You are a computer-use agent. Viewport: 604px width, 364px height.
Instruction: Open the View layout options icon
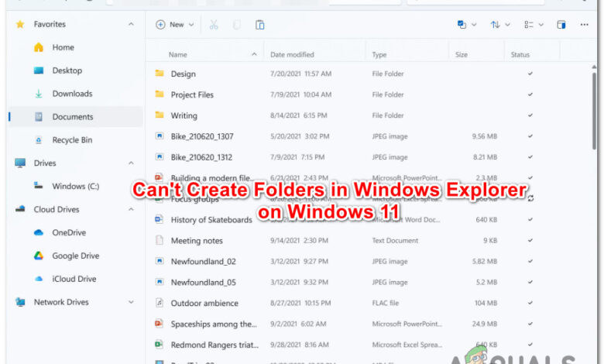click(x=528, y=25)
